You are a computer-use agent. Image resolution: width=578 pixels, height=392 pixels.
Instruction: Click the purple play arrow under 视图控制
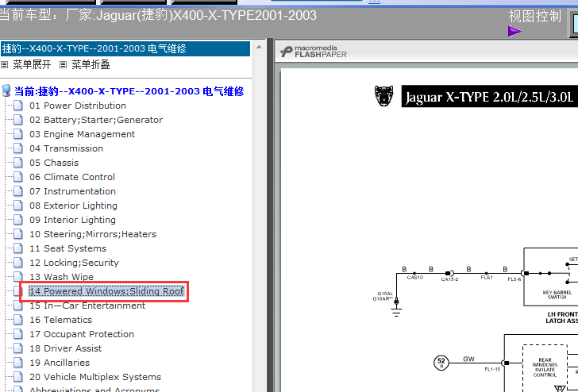click(514, 31)
